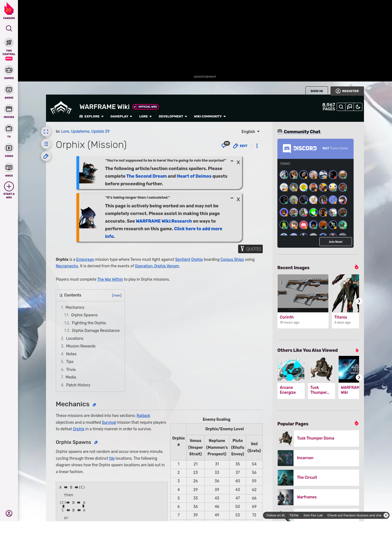The image size is (392, 545).
Task: Click the floating pencil edit icon
Action: [46, 156]
